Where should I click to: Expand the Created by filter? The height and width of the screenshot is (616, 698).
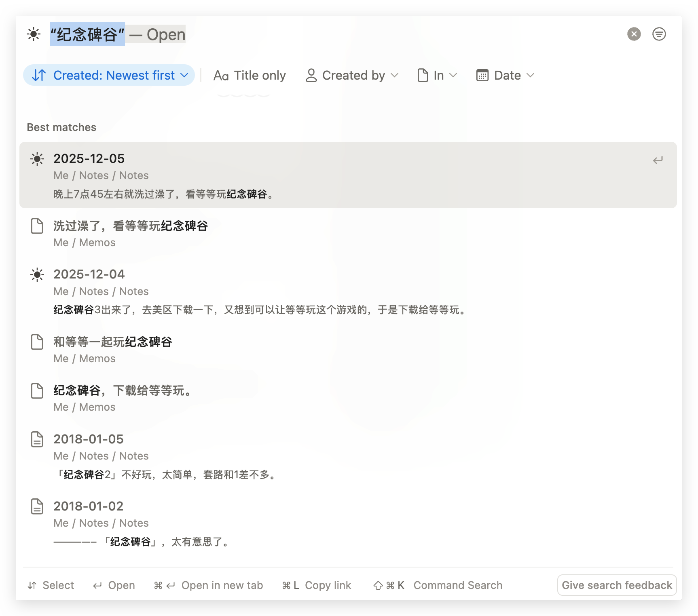352,76
